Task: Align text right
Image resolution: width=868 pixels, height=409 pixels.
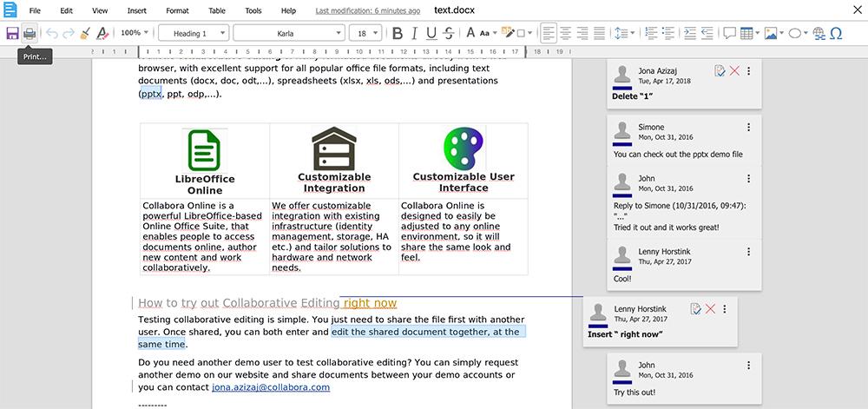Action: [582, 33]
